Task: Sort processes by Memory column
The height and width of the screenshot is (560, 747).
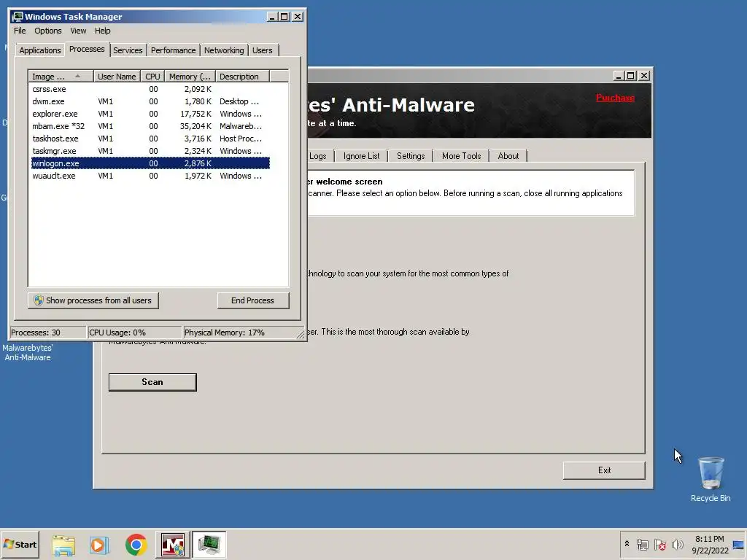Action: [x=190, y=77]
